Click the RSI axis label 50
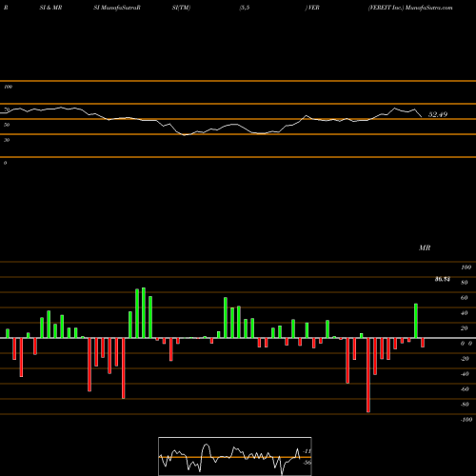Screen dimensions: 476x476 click(7, 125)
